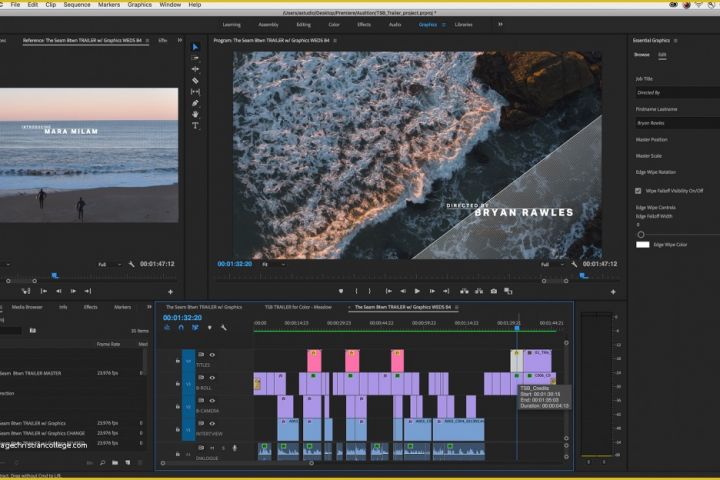
Task: Open Program monitor panel menu
Action: [x=335, y=40]
